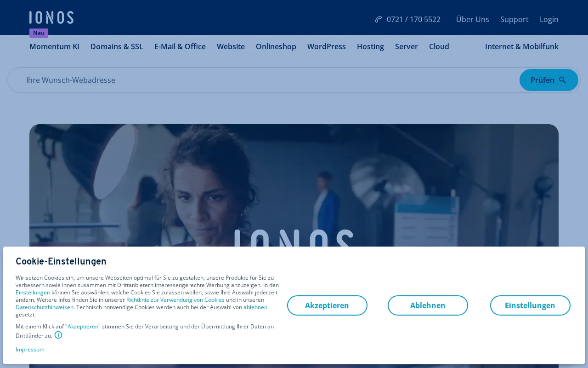Open Domains & SSL menu
Screen dimensions: 588x368
point(117,46)
